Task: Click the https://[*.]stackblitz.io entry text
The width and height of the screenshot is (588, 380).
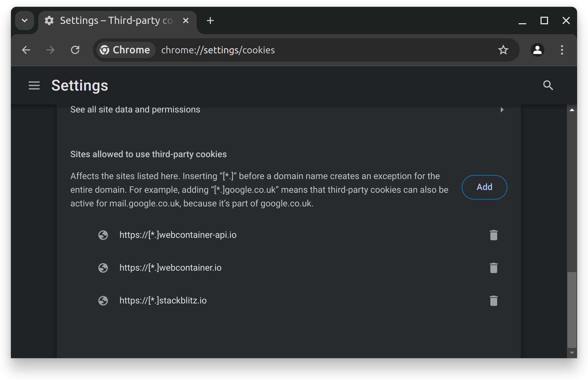Action: (163, 301)
